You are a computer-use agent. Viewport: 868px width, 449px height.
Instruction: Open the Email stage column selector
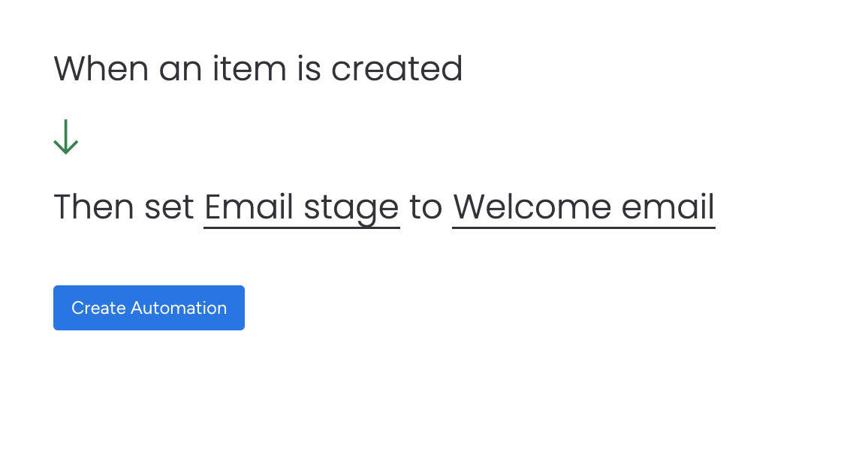pos(302,208)
